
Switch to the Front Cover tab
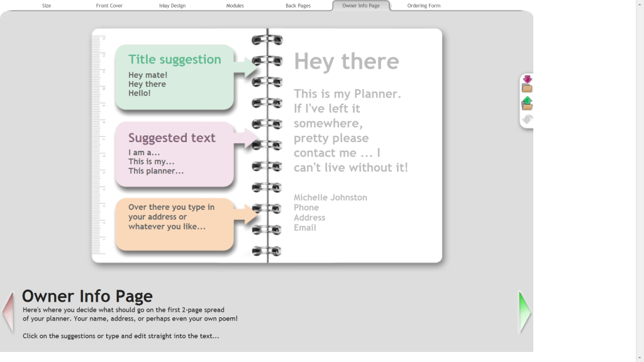click(109, 6)
